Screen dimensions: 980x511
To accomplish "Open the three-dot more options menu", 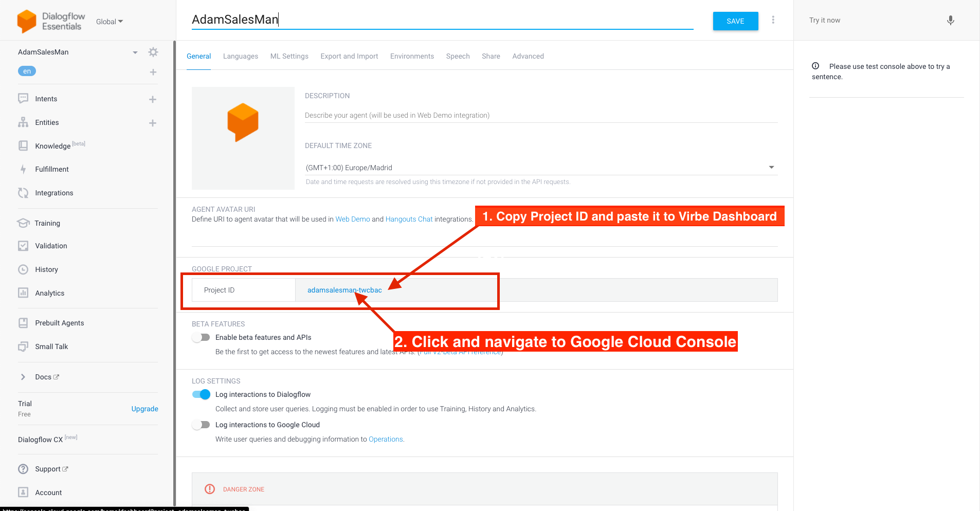I will [x=773, y=20].
